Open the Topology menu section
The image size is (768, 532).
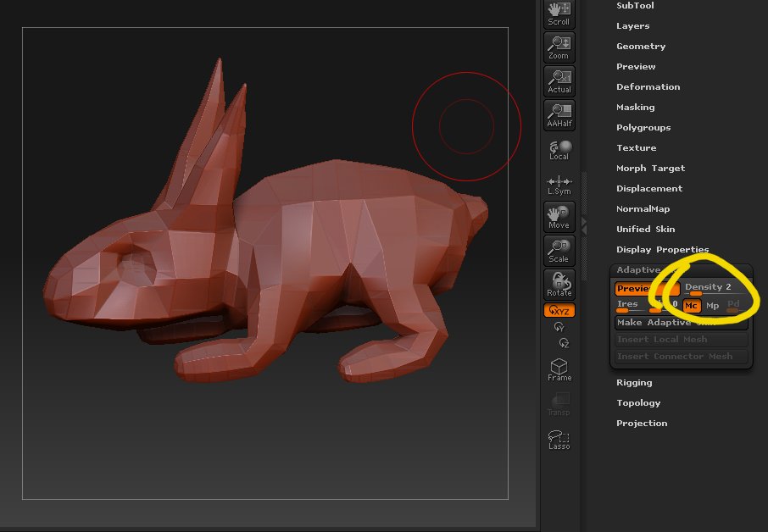click(637, 403)
